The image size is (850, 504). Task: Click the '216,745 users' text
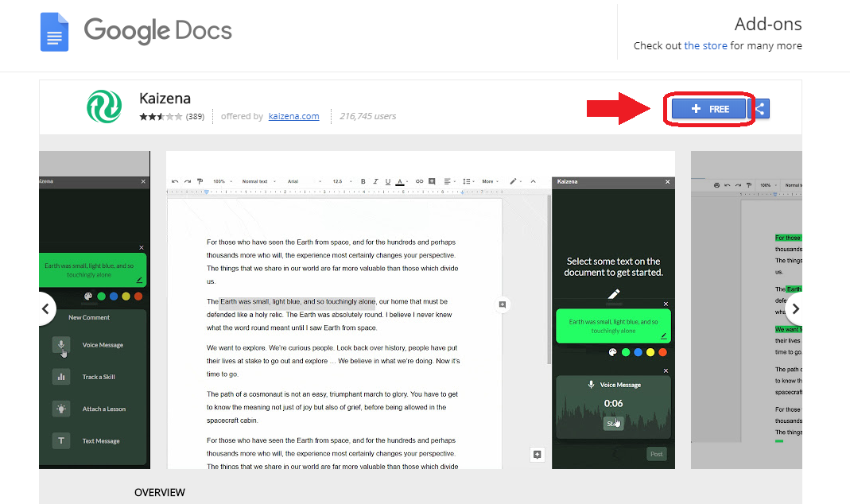[x=367, y=116]
